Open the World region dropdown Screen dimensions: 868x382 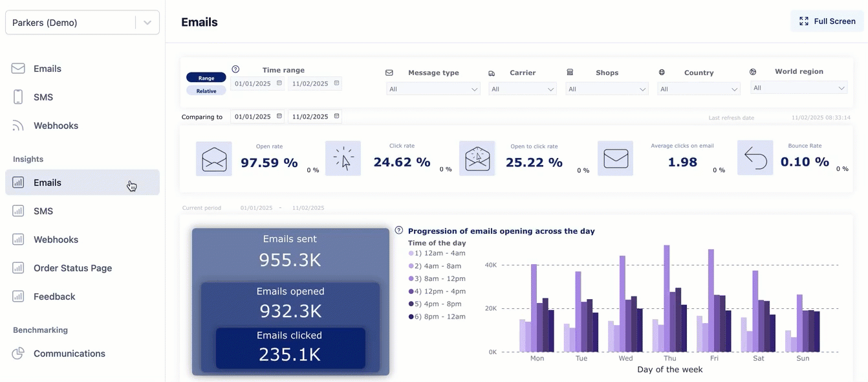click(799, 87)
